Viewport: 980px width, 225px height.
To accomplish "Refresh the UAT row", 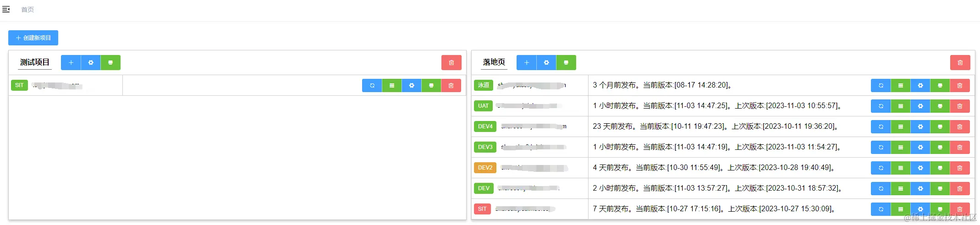I will coord(881,106).
